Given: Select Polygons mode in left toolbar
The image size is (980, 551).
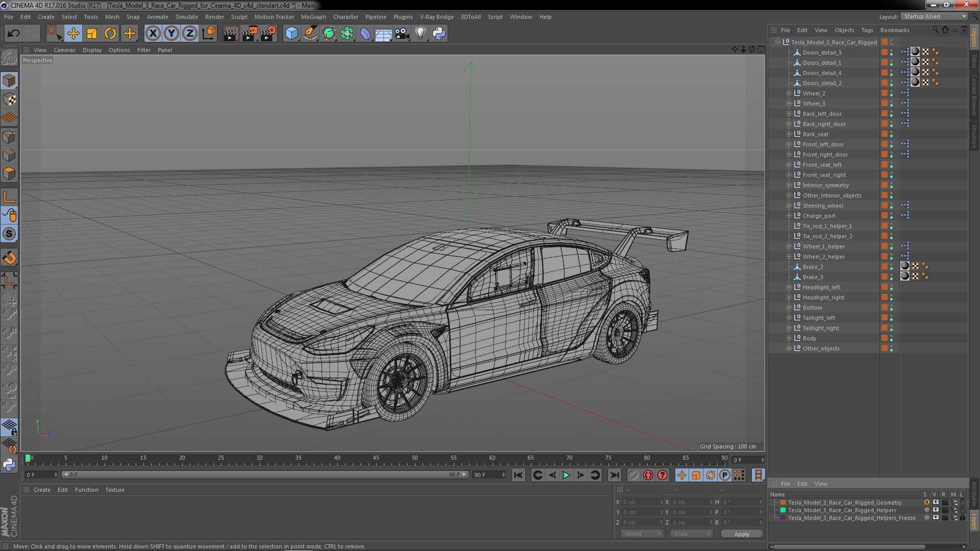Looking at the screenshot, I should (9, 173).
